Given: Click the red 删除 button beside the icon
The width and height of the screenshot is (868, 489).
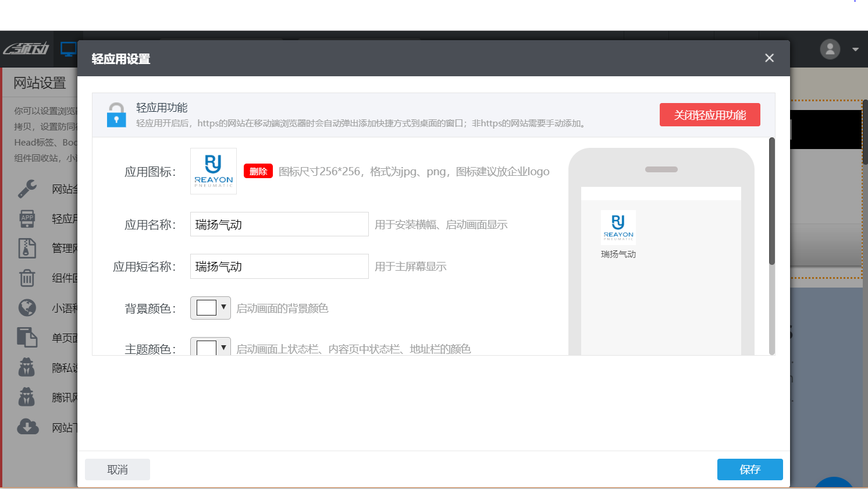Looking at the screenshot, I should pyautogui.click(x=258, y=171).
